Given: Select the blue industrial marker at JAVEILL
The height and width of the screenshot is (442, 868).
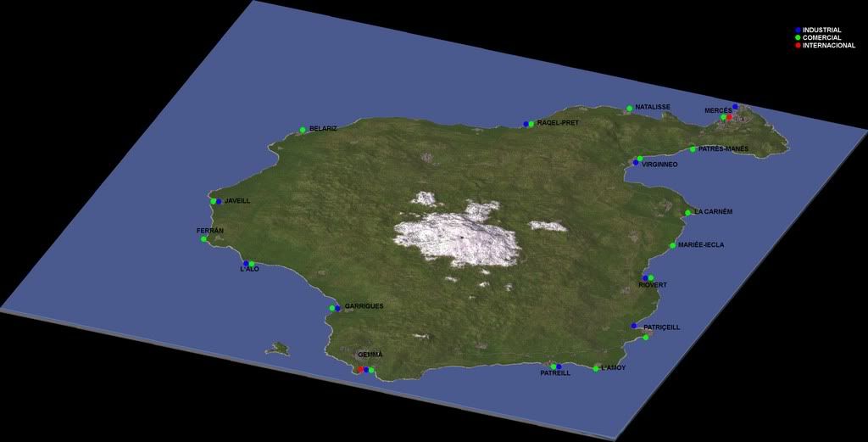Looking at the screenshot, I should (x=219, y=201).
